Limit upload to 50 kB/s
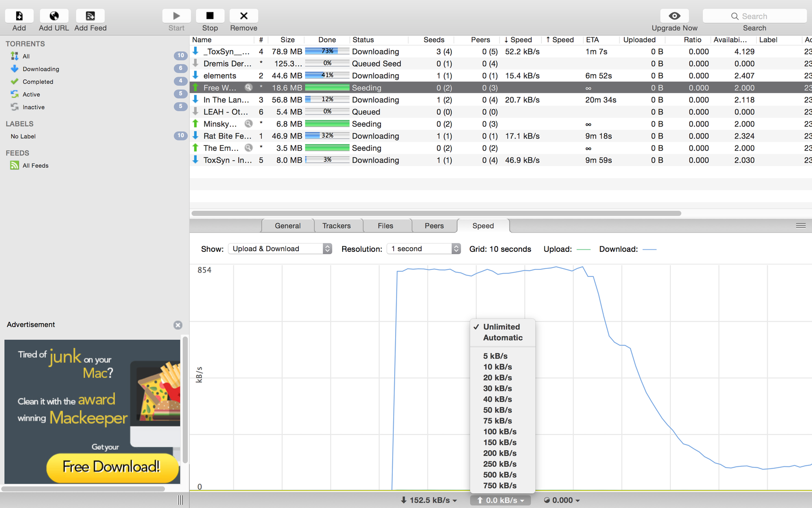The height and width of the screenshot is (508, 812). 503,410
